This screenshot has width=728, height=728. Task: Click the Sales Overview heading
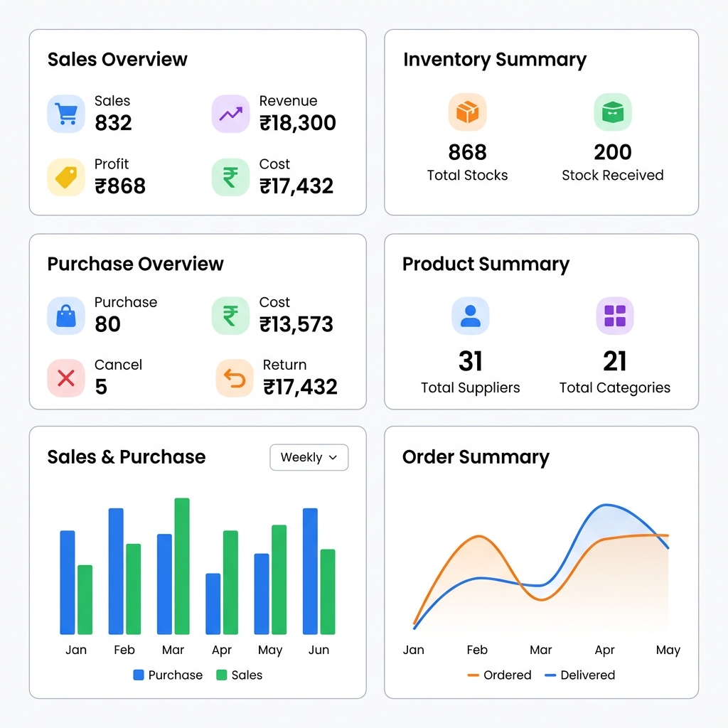(x=117, y=60)
